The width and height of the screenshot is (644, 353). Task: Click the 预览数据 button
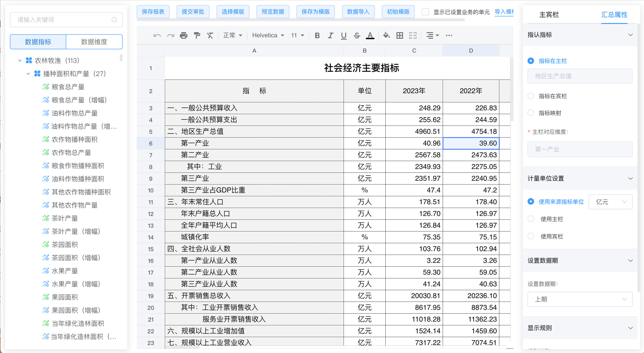(x=273, y=12)
